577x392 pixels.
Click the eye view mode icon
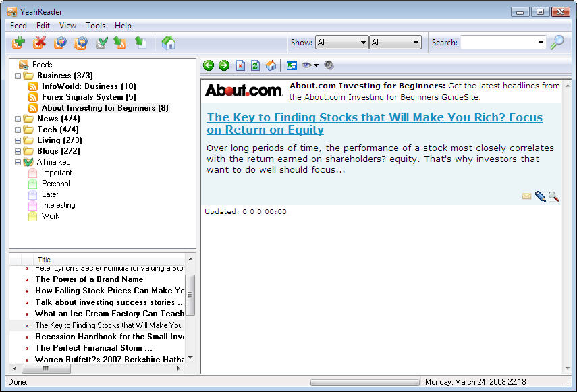pyautogui.click(x=306, y=65)
